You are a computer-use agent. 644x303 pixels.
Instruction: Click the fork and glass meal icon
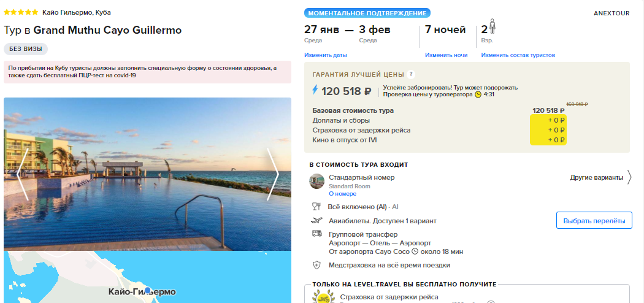[x=316, y=207]
